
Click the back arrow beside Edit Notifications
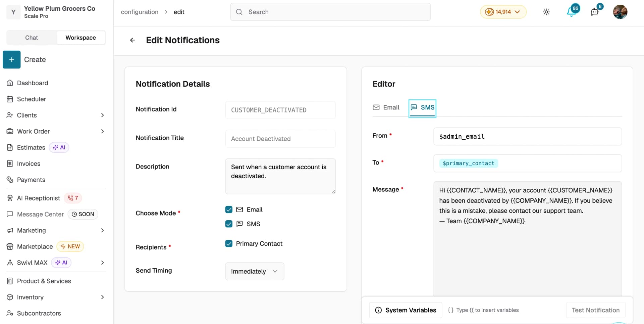[132, 40]
